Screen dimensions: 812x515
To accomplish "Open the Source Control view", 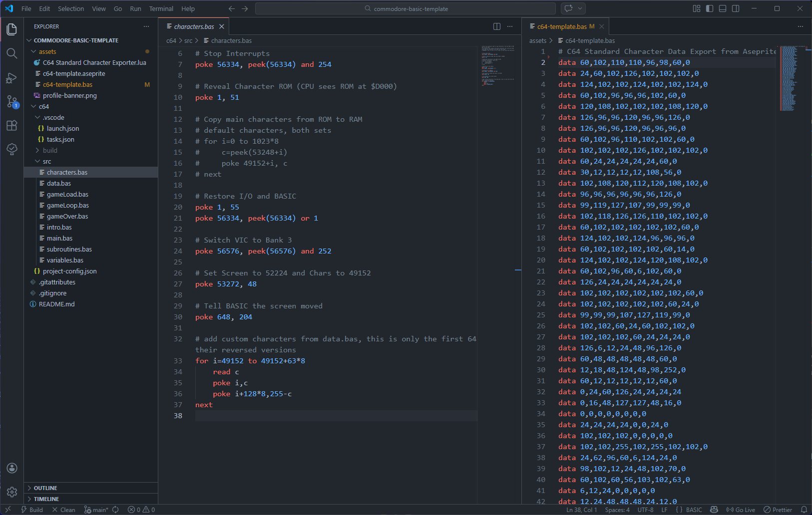I will pyautogui.click(x=12, y=102).
